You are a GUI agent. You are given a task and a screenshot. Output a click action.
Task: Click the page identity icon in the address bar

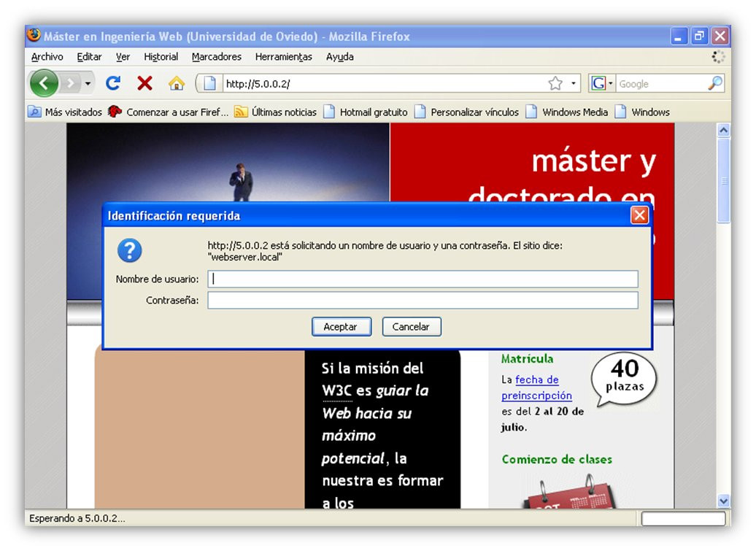pyautogui.click(x=209, y=83)
